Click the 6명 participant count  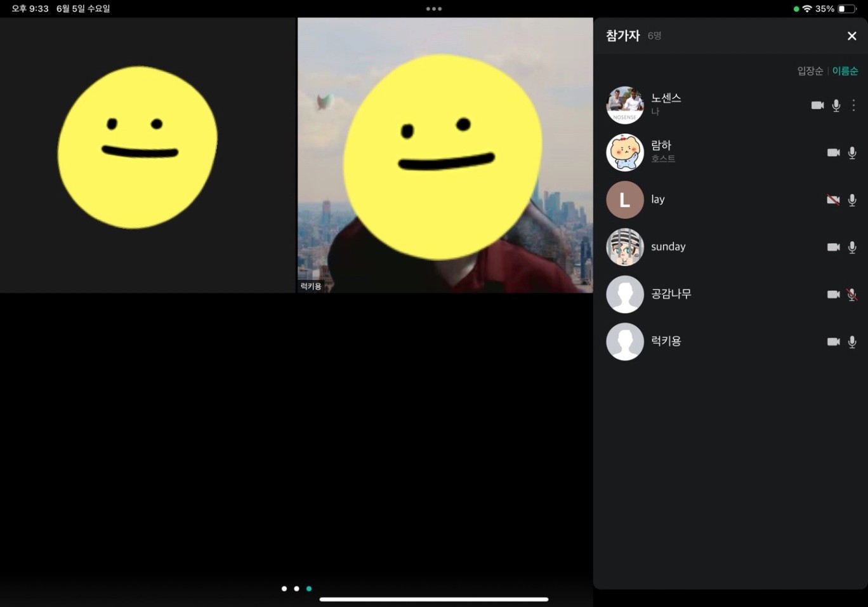coord(655,36)
